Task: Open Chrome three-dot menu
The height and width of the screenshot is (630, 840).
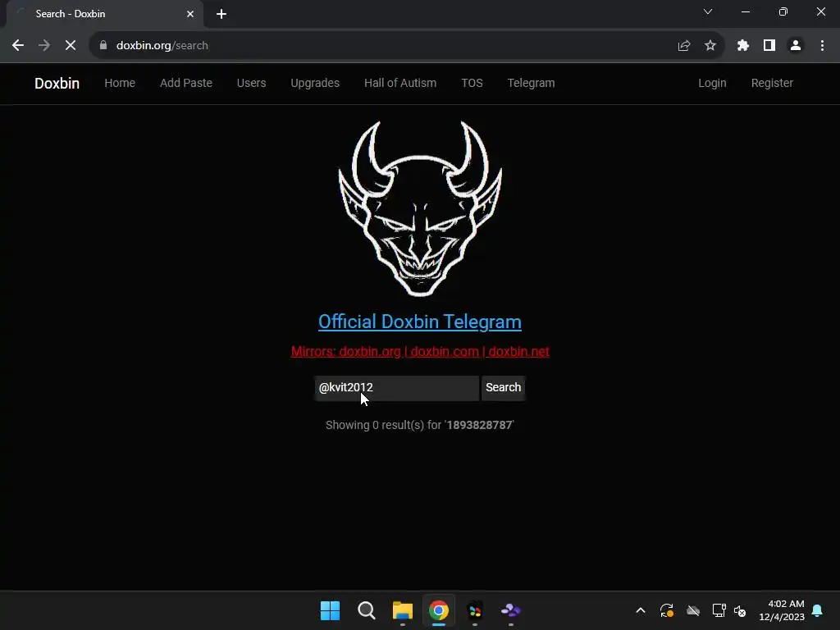Action: tap(822, 46)
